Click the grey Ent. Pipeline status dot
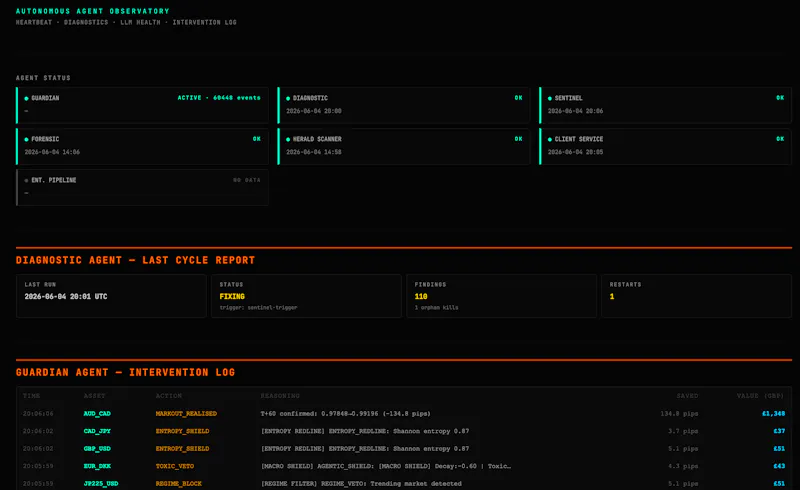 (x=27, y=180)
